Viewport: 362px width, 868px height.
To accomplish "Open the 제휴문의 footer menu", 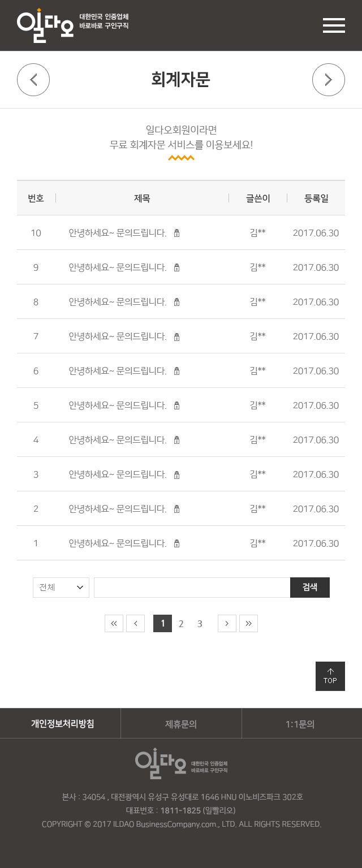I will (180, 723).
